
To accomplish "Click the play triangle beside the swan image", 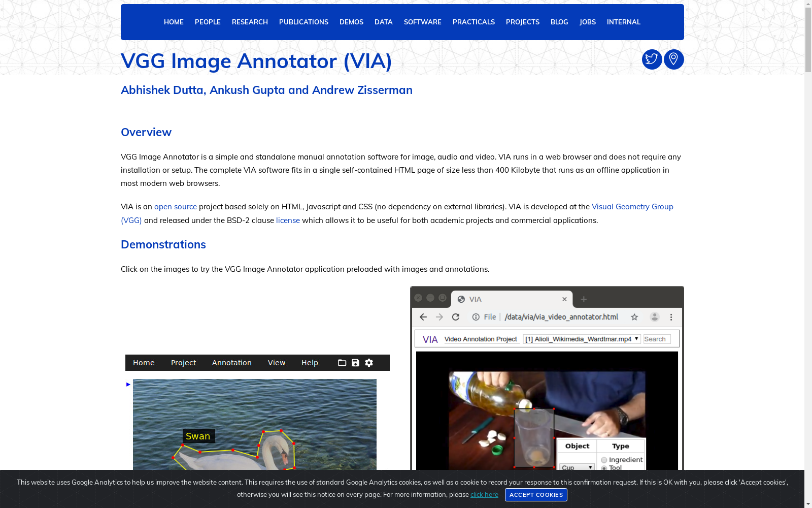I will click(x=128, y=385).
